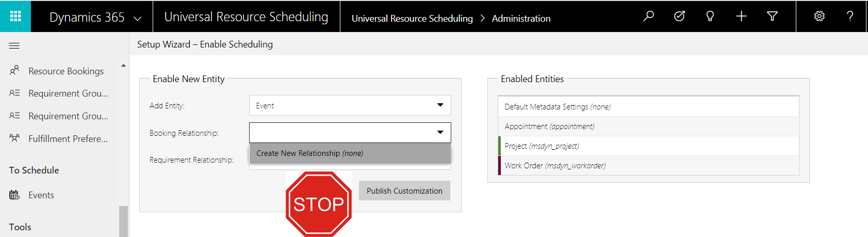Expand the Dynamics 365 dropdown chevron

coord(138,19)
